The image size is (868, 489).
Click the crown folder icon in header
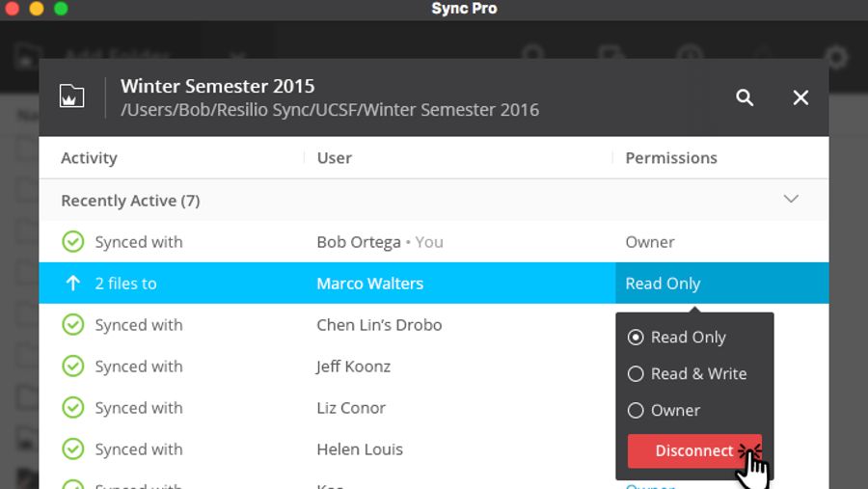[72, 96]
